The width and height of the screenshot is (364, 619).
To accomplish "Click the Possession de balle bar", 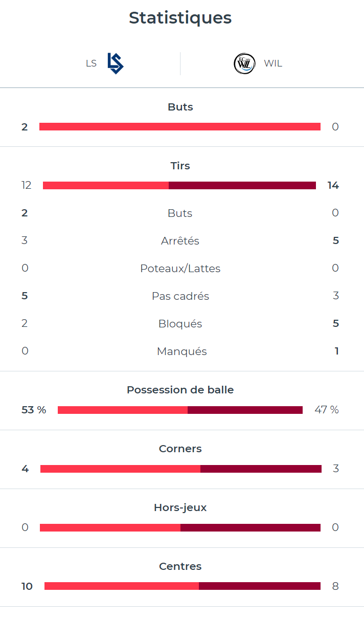I will [180, 410].
